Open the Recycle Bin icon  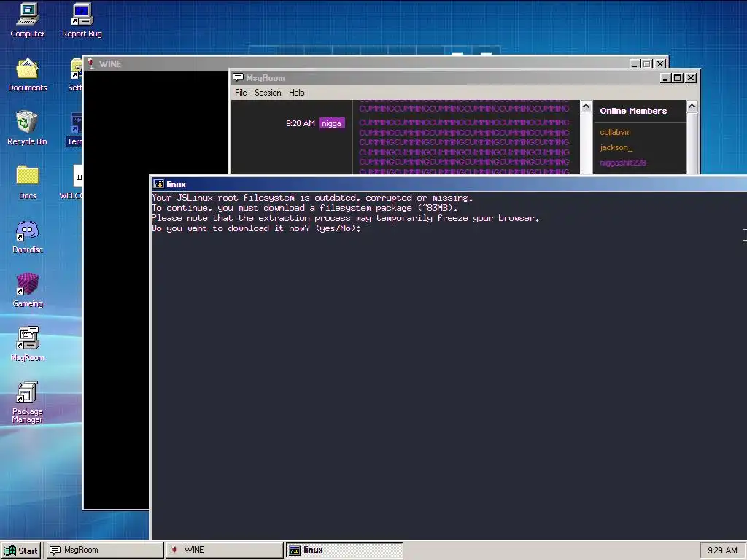click(27, 128)
